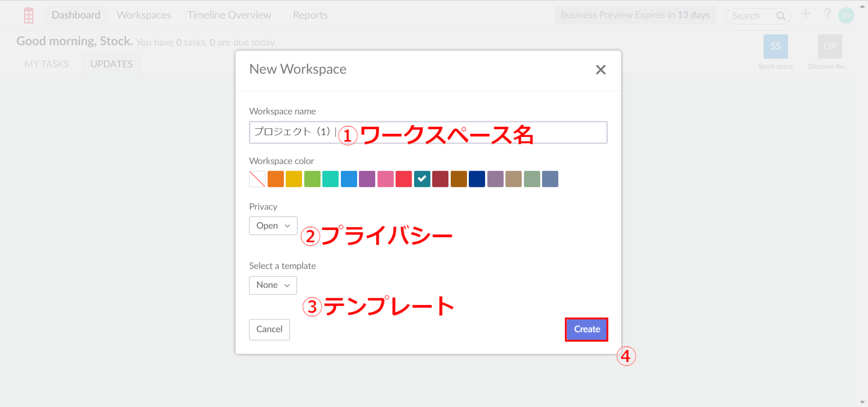Select the navy blue workspace color
Image resolution: width=868 pixels, height=407 pixels.
click(477, 179)
